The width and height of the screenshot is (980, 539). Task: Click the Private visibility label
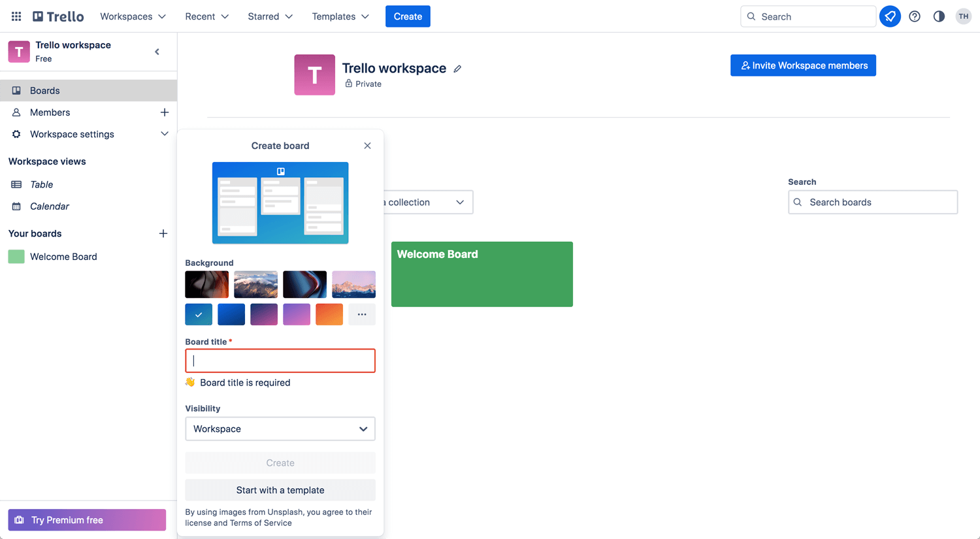pos(368,84)
